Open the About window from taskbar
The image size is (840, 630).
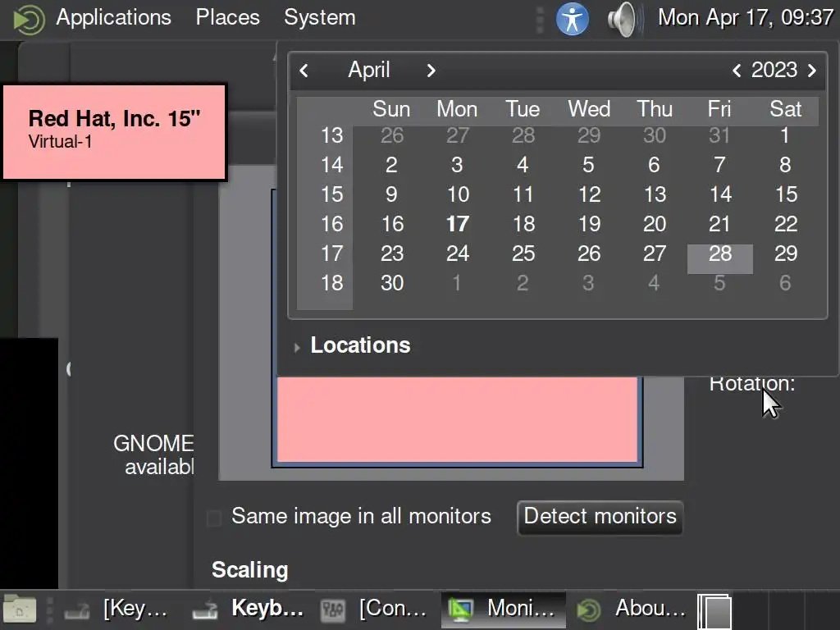pyautogui.click(x=632, y=609)
